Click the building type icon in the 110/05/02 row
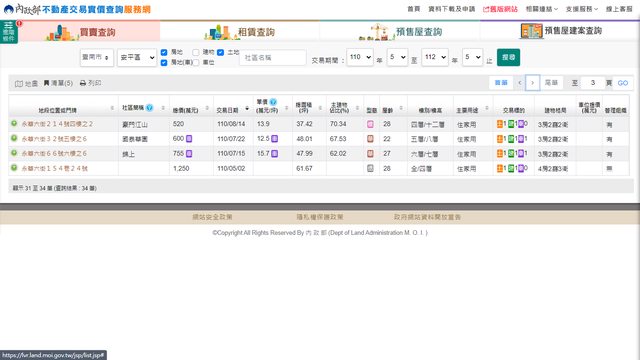This screenshot has height=360, width=640. coord(370,168)
